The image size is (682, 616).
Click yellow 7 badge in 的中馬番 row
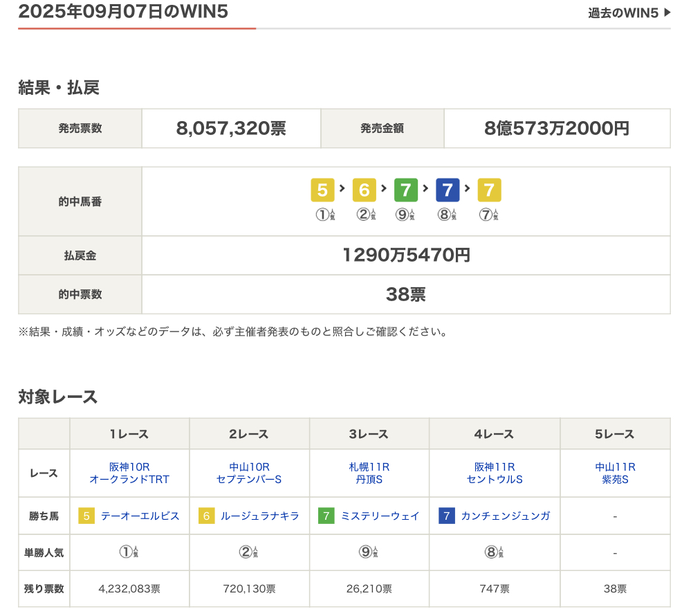click(x=489, y=190)
